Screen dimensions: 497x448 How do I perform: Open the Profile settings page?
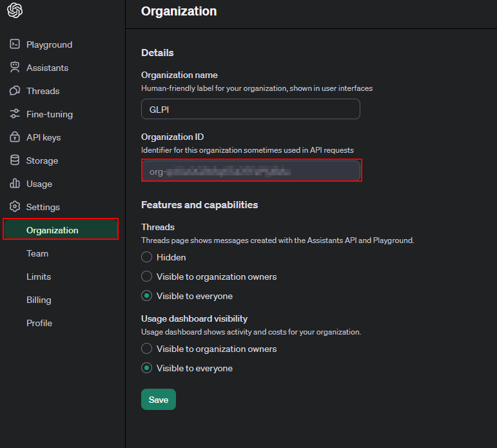pos(39,323)
